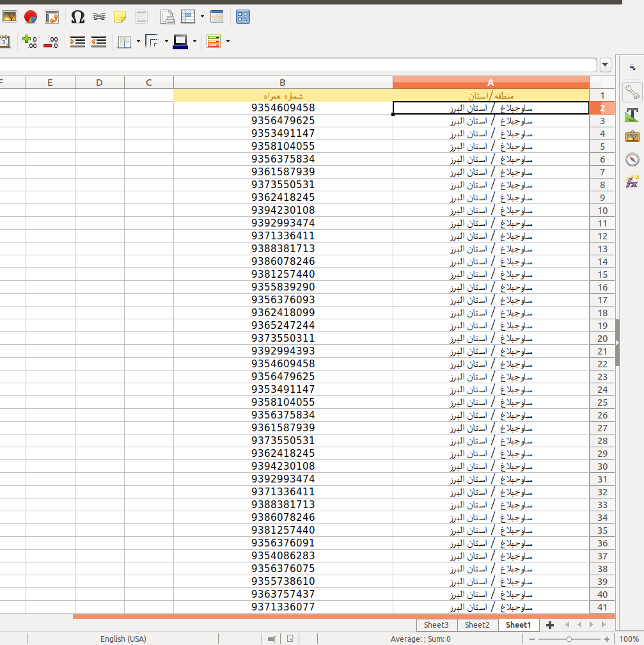Add a comment with the yellow note icon
The image size is (644, 645).
tap(120, 17)
